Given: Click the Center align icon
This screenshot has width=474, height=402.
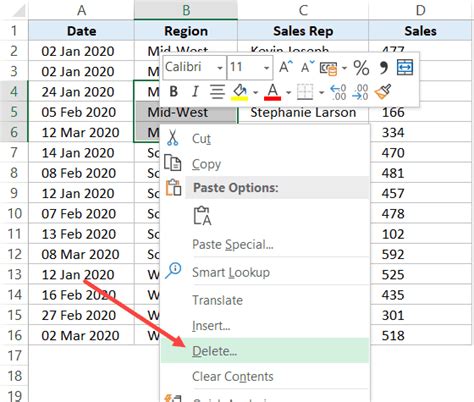Looking at the screenshot, I should (217, 91).
